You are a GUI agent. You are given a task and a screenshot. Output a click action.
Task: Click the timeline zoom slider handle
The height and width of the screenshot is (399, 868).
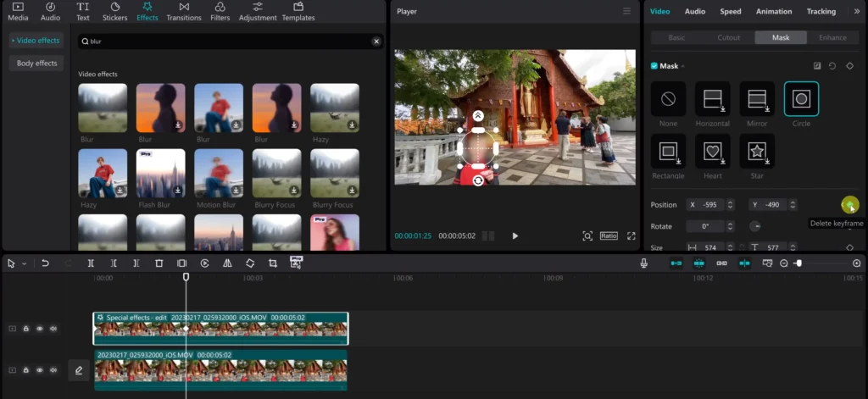pos(798,263)
